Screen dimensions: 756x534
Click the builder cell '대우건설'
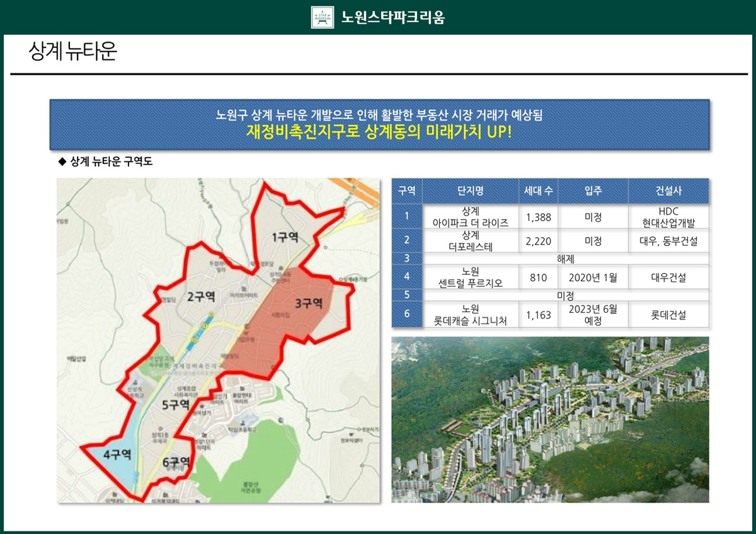point(668,277)
